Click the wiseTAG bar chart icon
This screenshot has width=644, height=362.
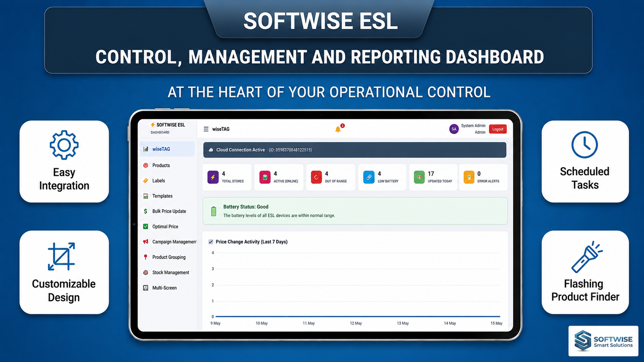click(x=146, y=149)
